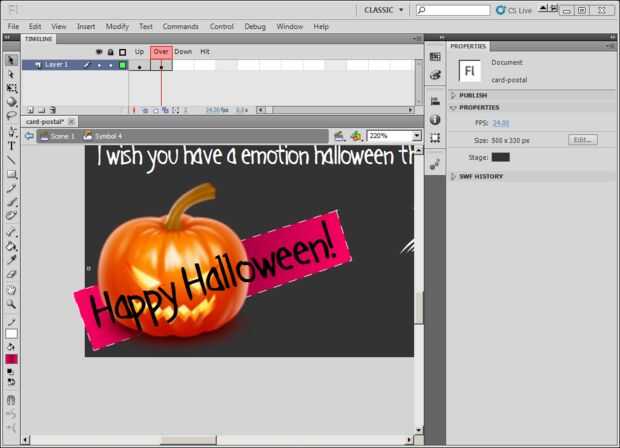Open the CLASSIC workspace dropdown
The width and height of the screenshot is (620, 448).
(x=384, y=10)
